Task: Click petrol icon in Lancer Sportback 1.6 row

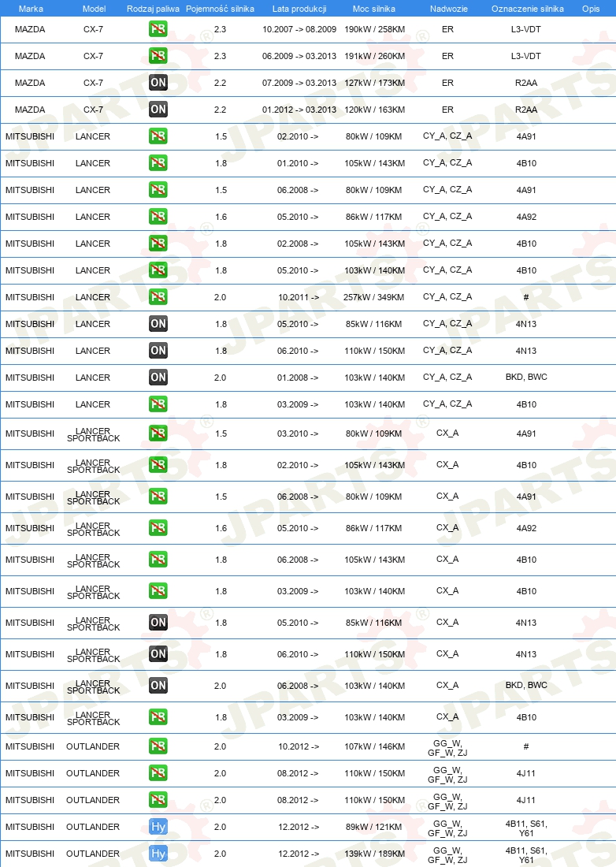Action: 158,528
